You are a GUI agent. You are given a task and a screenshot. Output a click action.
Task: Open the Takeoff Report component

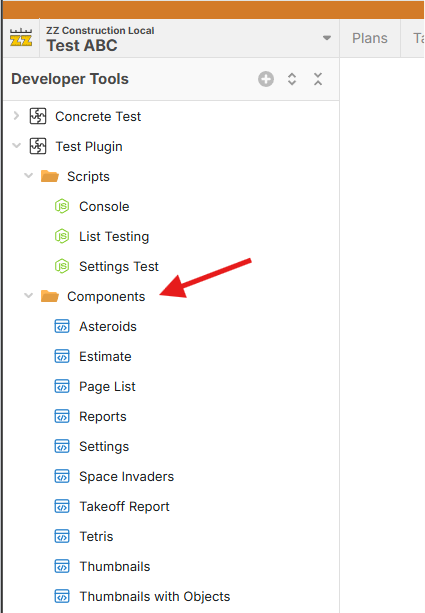(124, 507)
